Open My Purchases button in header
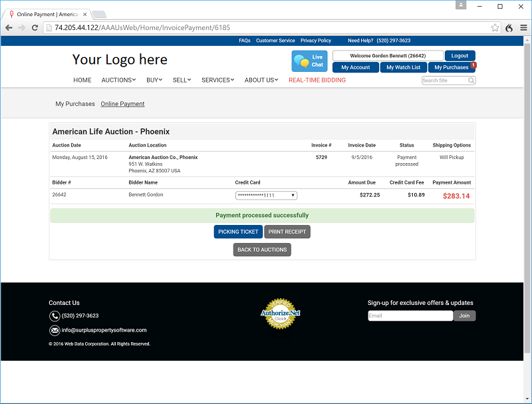This screenshot has height=404, width=532. click(452, 67)
